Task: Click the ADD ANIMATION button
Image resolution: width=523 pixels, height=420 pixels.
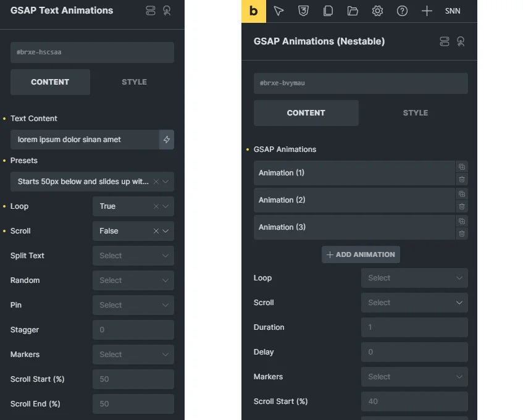Action: pos(361,254)
